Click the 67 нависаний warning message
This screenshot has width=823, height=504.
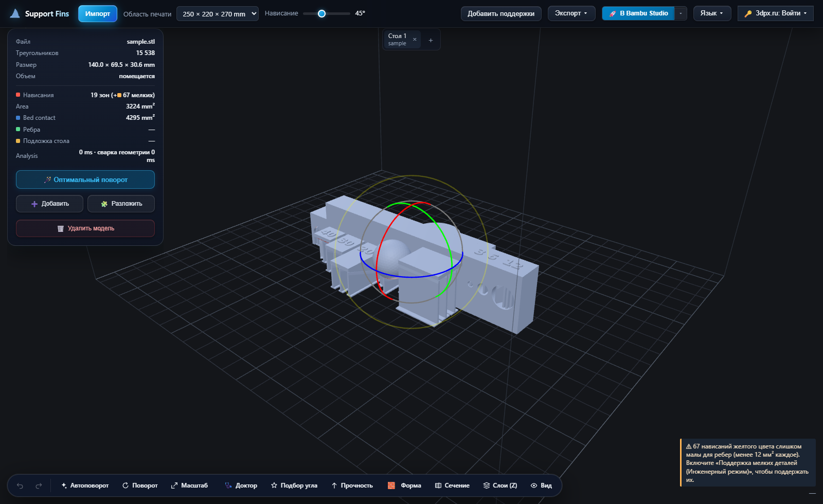click(x=747, y=463)
